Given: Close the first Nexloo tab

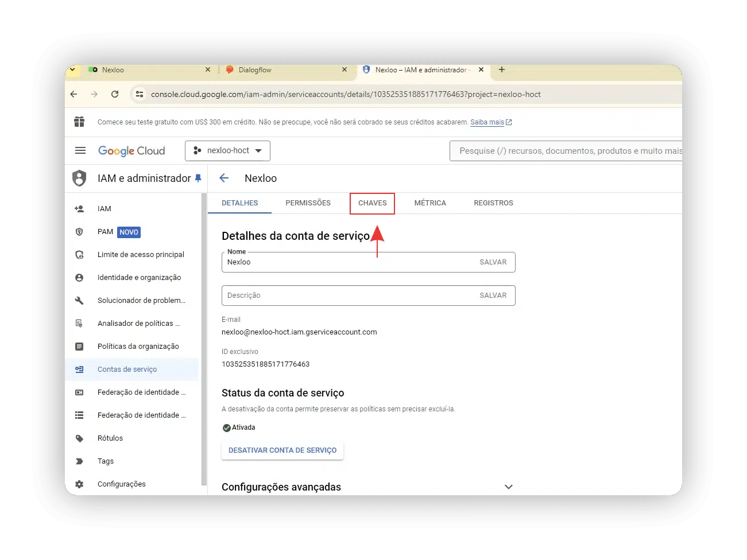Looking at the screenshot, I should [x=208, y=69].
